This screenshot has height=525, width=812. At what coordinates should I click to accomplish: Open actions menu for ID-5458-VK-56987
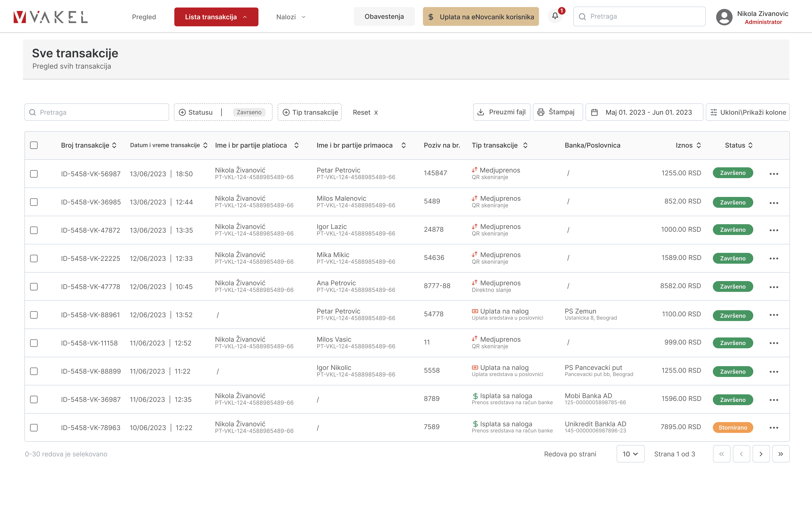pyautogui.click(x=773, y=174)
